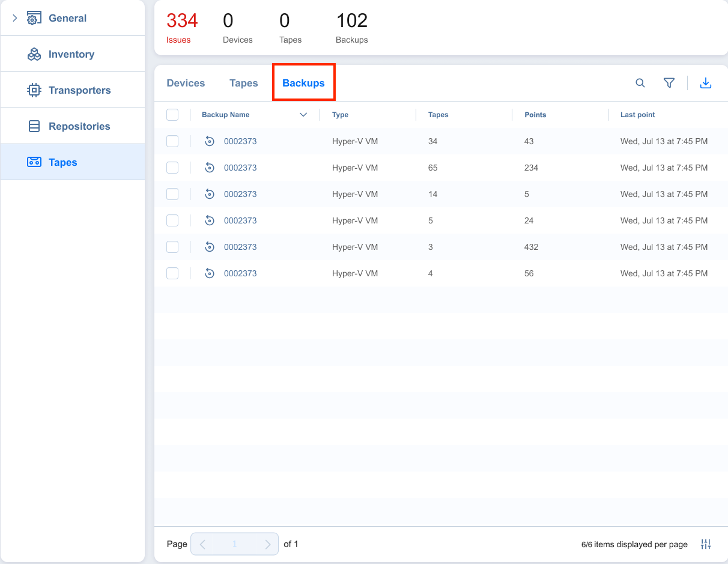
Task: Go to previous page arrow
Action: click(x=203, y=544)
